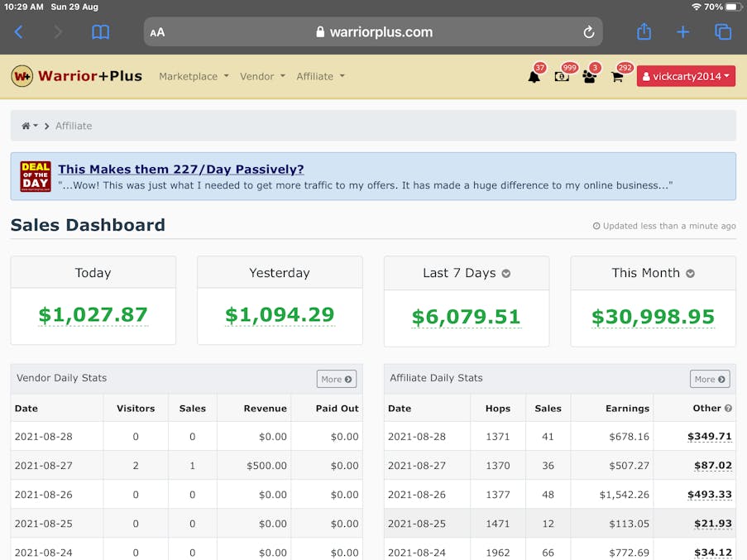Open the people requests icon with badge 3
747x560 pixels.
589,77
